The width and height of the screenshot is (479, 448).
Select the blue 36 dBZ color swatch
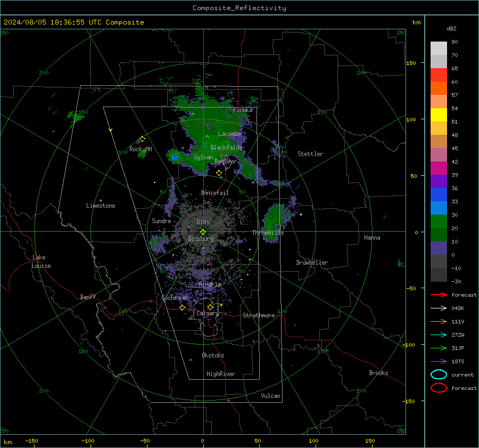point(439,194)
